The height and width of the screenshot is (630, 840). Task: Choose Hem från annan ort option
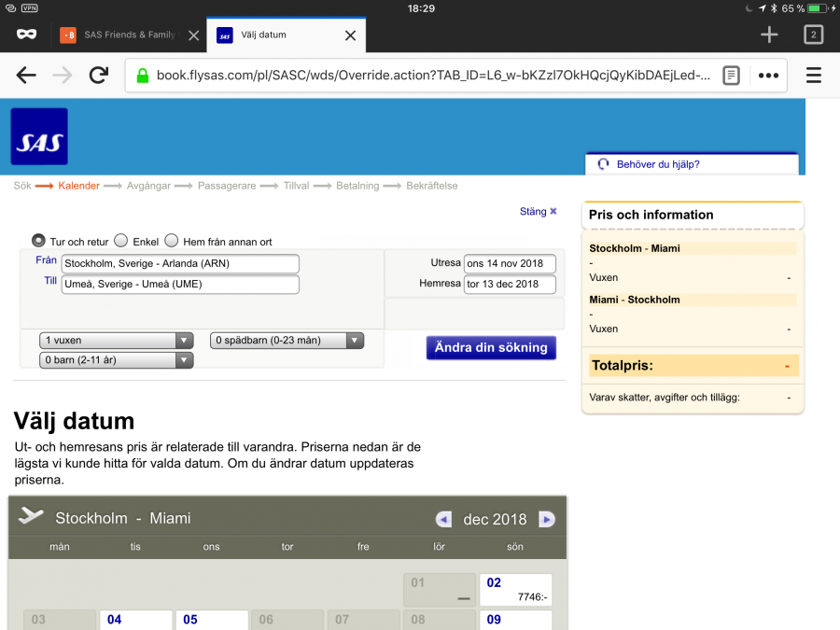[172, 241]
